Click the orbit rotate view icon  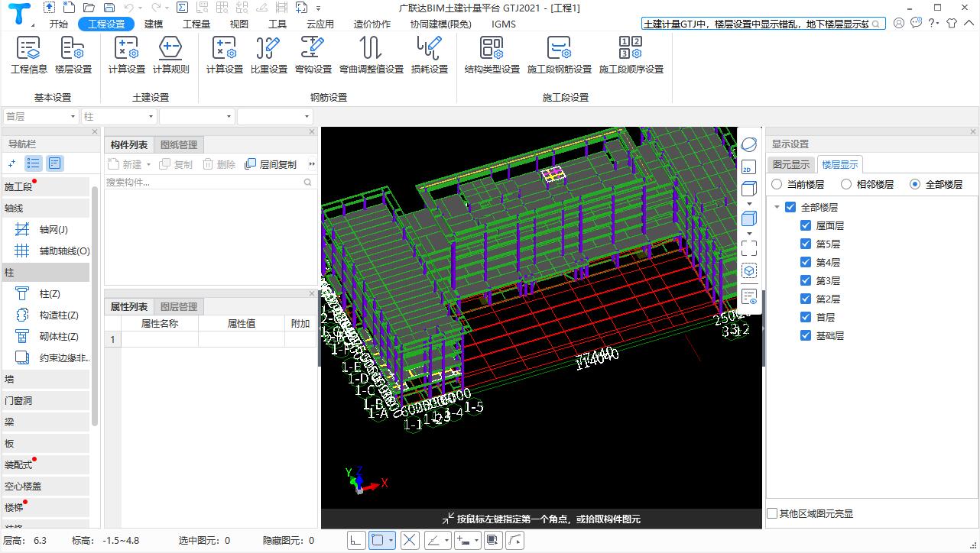click(x=749, y=144)
